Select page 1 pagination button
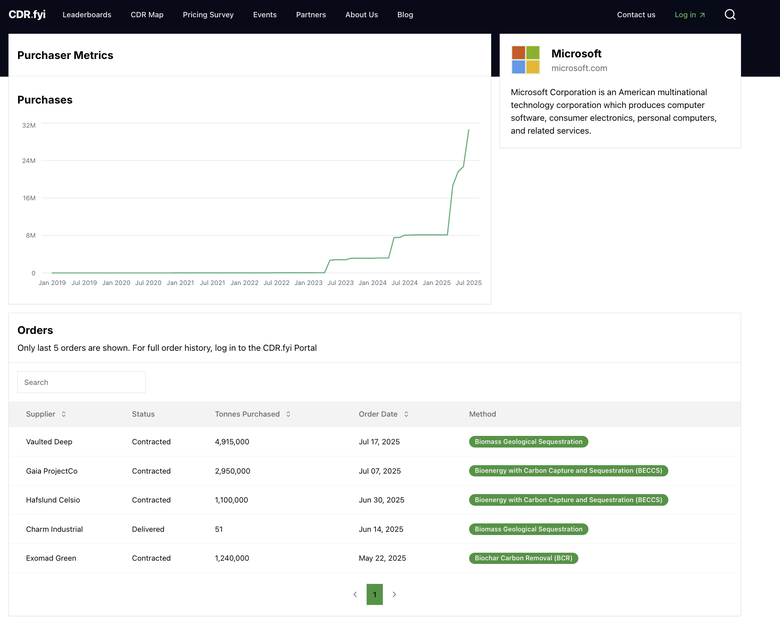Screen dimensions: 780x643 375,594
